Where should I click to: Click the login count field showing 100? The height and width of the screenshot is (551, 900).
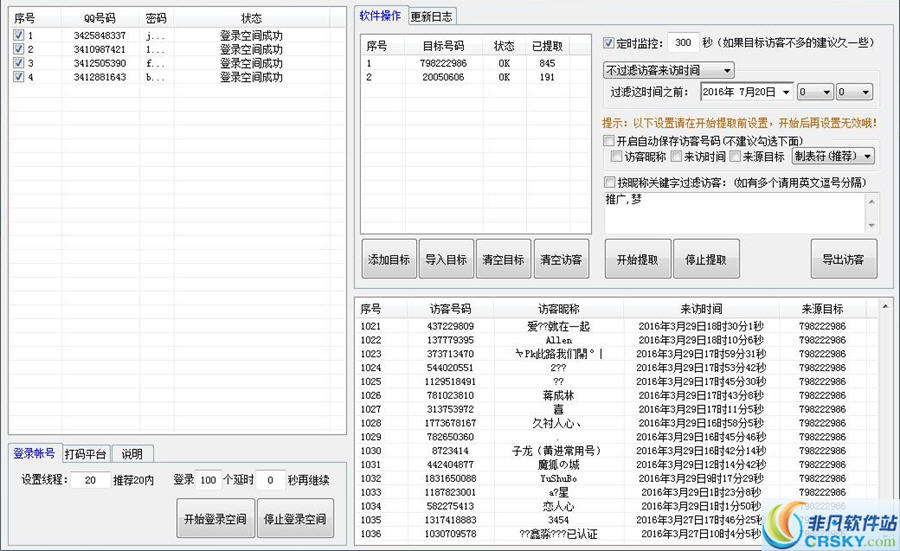(208, 480)
